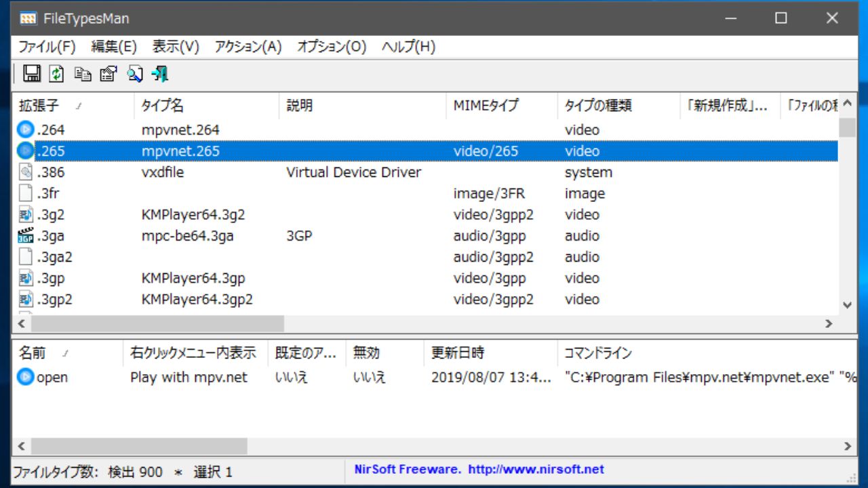
Task: Click the system type cell of .386
Action: 588,172
